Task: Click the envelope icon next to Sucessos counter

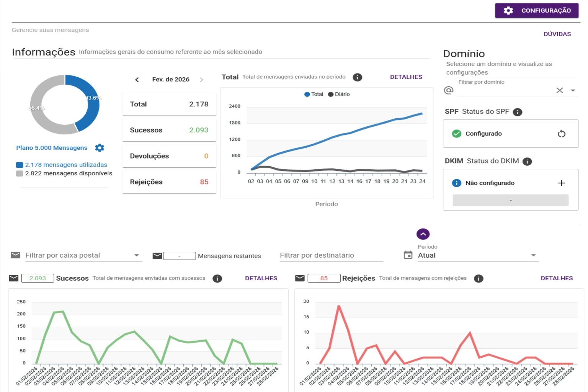Action: click(13, 278)
